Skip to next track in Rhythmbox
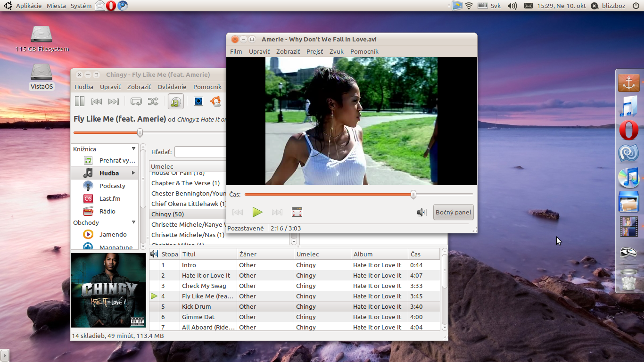The height and width of the screenshot is (362, 644). coord(114,101)
